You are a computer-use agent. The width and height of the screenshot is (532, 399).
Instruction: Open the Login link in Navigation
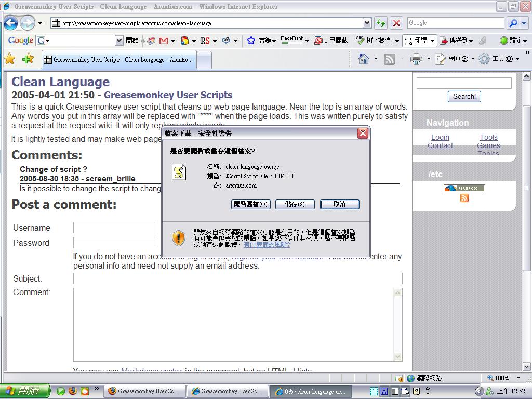(x=440, y=137)
